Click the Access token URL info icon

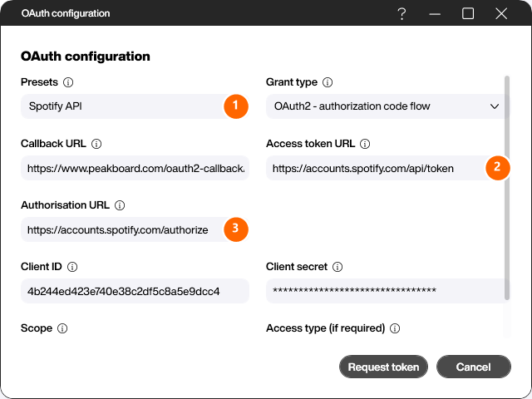(365, 144)
